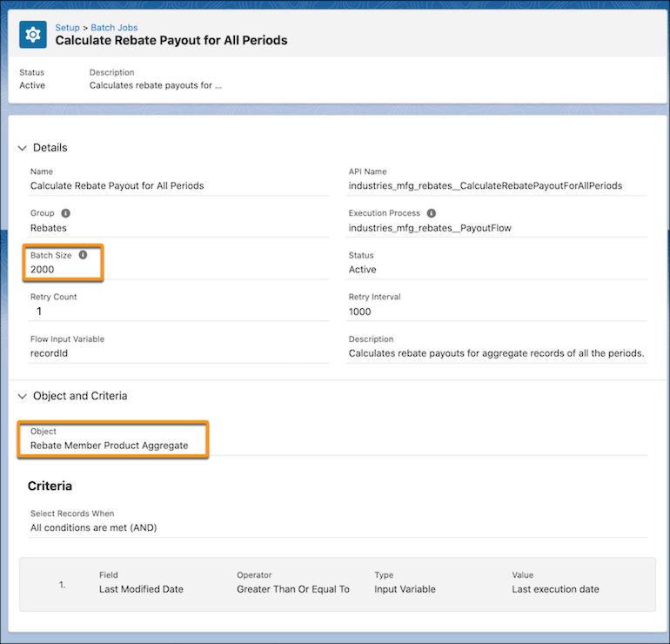Click the Value entry Last execution date
Screen dimensions: 670x644
(555, 589)
